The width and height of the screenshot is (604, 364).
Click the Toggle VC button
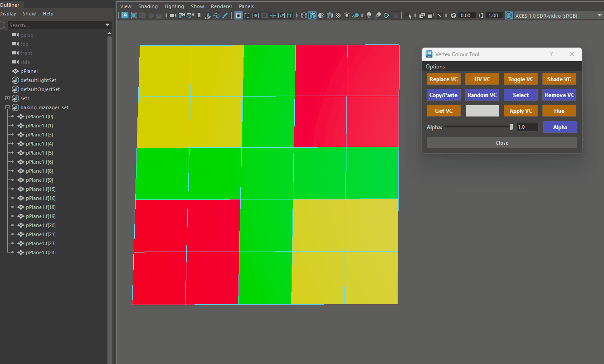point(521,79)
